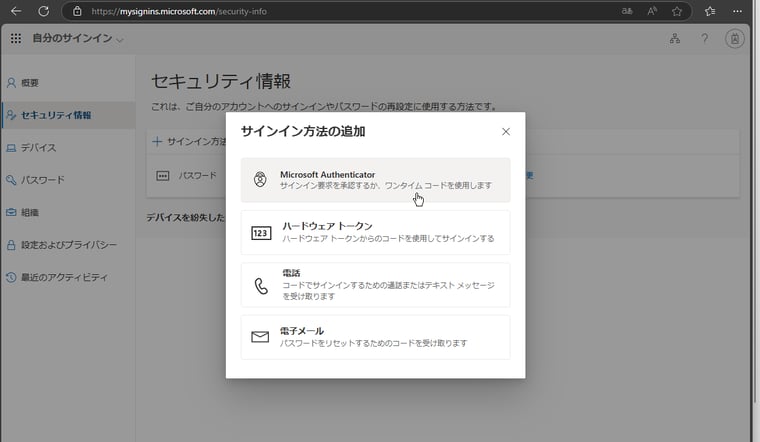Open パスワード in the sidebar
760x442 pixels.
(x=68, y=180)
